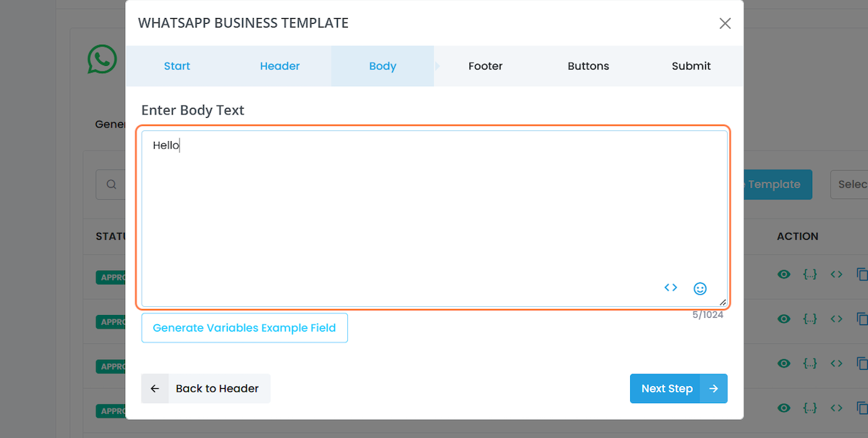
Task: Click the curly braces icon in the third table row
Action: click(x=810, y=363)
